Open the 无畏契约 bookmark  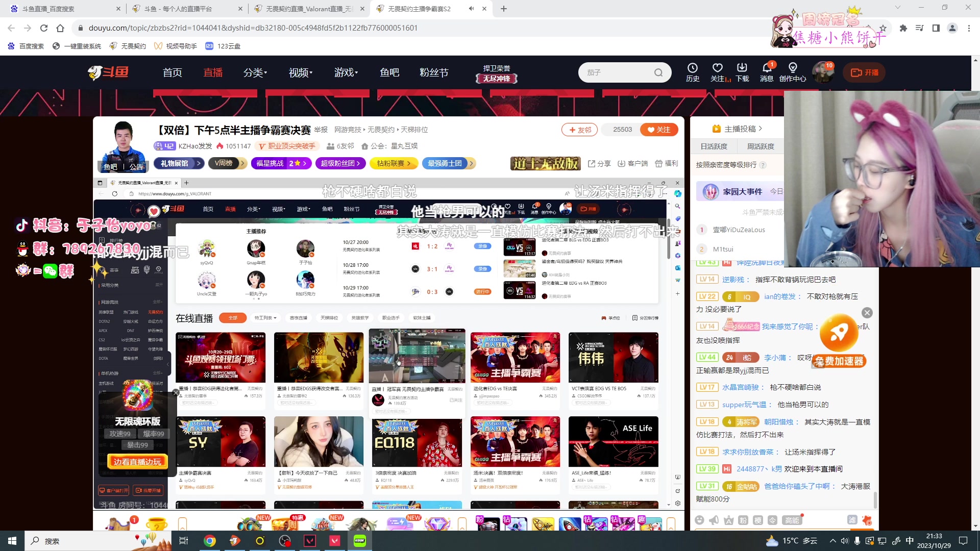pyautogui.click(x=128, y=46)
